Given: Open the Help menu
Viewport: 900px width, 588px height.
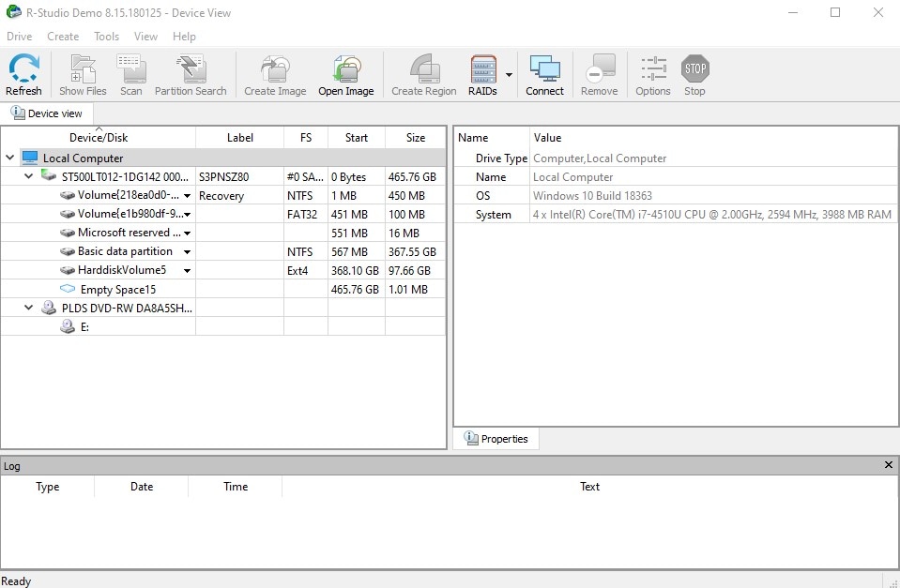Looking at the screenshot, I should (x=184, y=37).
